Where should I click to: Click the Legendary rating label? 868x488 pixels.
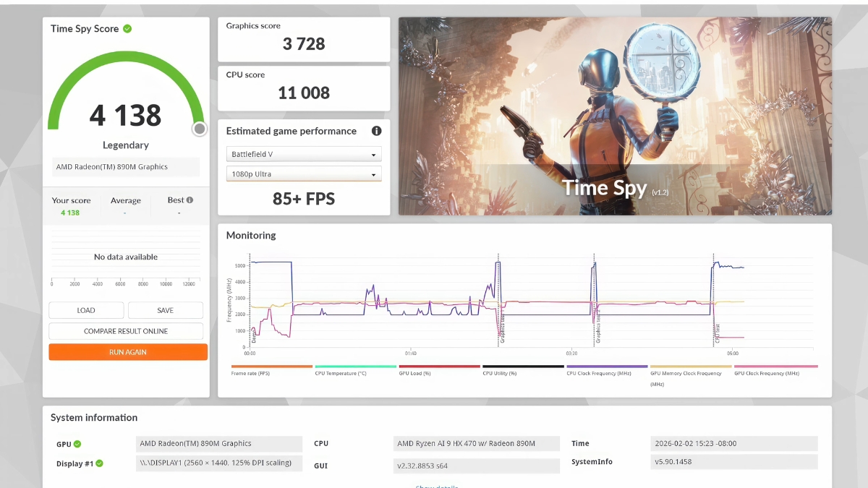coord(126,145)
